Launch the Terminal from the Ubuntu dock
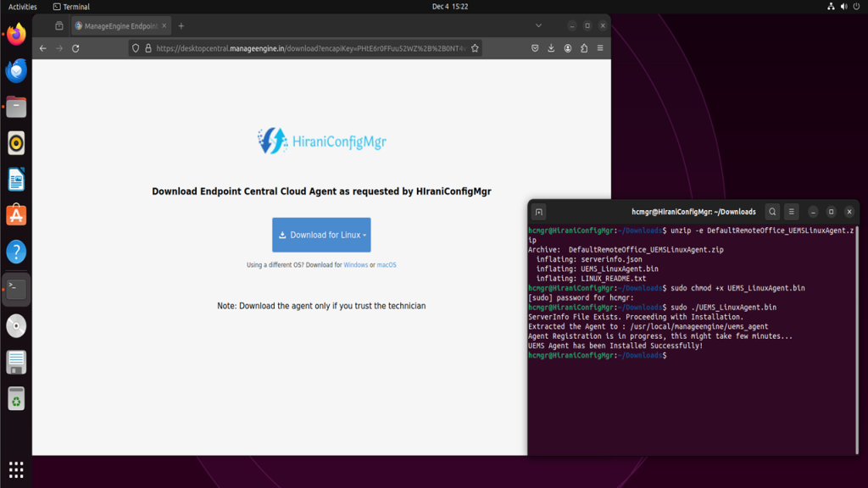 coord(16,288)
